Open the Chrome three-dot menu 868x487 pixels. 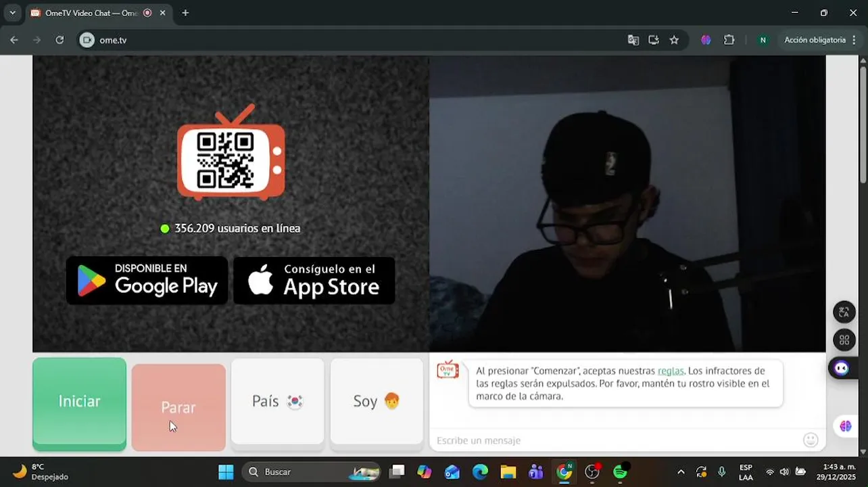coord(854,40)
